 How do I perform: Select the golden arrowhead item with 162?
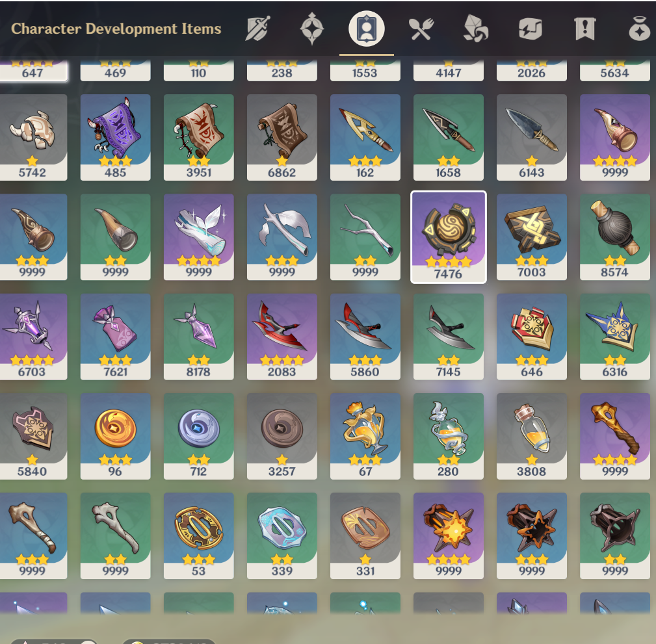365,138
